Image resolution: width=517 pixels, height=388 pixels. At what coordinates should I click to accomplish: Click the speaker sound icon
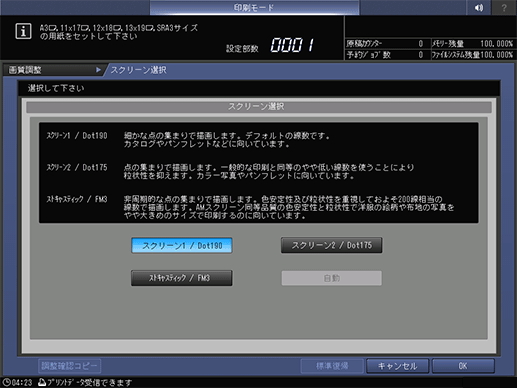pos(478,7)
